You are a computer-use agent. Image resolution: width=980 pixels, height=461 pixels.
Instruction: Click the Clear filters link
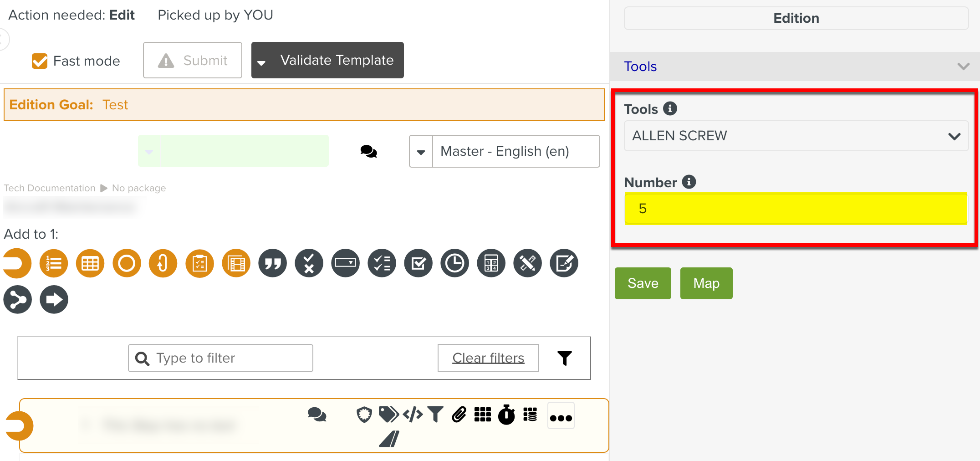tap(488, 358)
